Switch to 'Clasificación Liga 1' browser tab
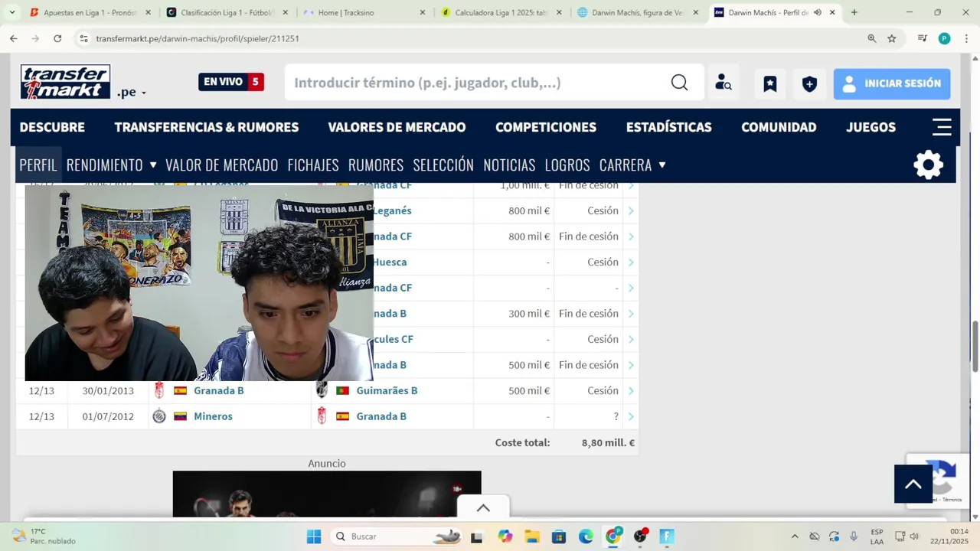The height and width of the screenshot is (551, 980). tap(227, 12)
